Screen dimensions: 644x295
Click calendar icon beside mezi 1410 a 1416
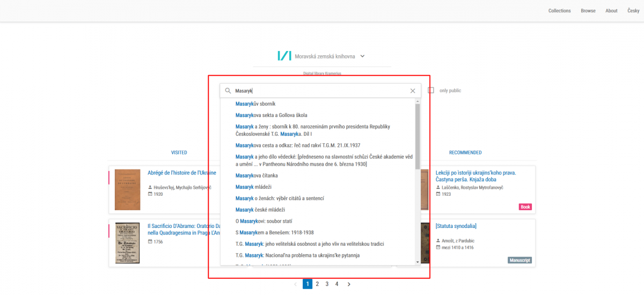click(x=438, y=247)
